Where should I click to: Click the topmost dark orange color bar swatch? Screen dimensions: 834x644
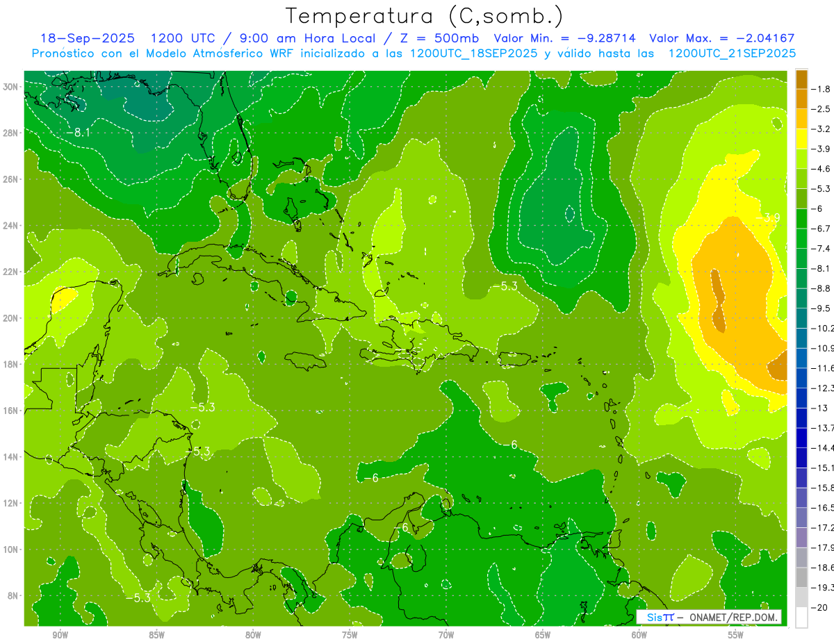[801, 79]
